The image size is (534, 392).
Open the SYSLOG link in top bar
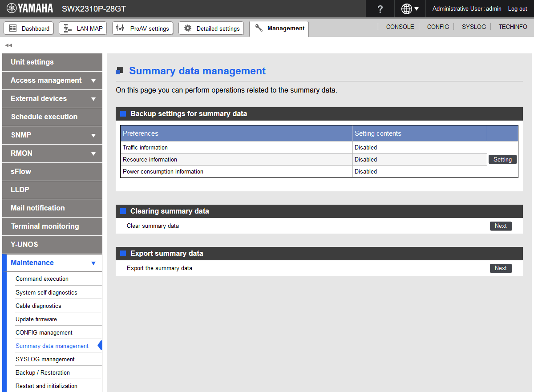click(473, 27)
